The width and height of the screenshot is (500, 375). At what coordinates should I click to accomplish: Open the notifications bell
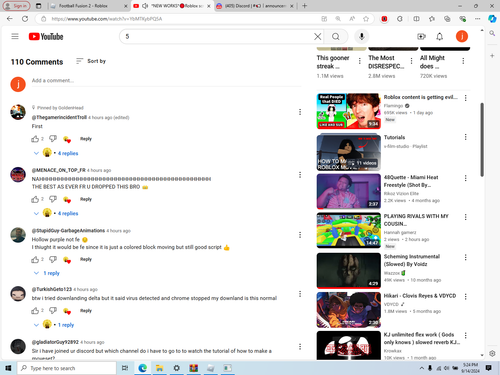point(440,36)
